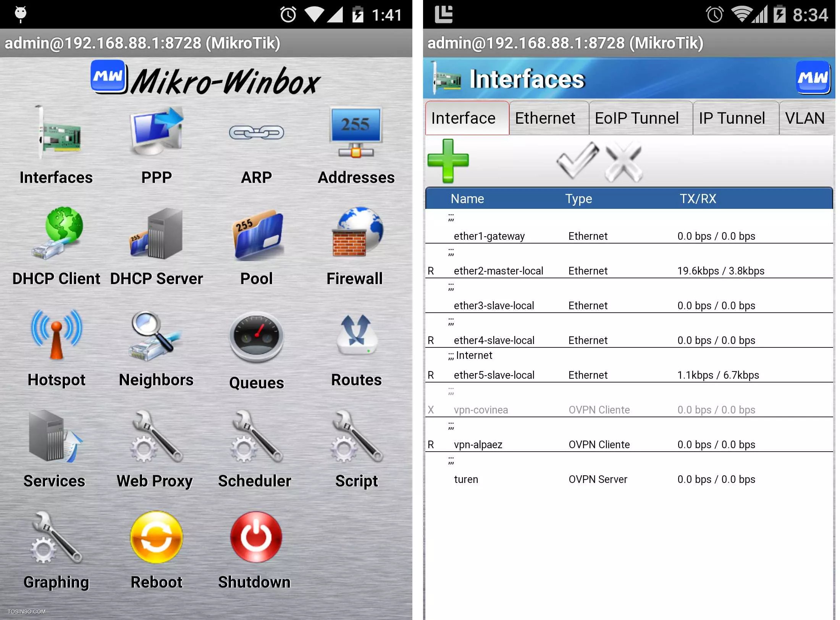This screenshot has width=840, height=620.
Task: Open the Routes arrows icon
Action: tap(357, 335)
